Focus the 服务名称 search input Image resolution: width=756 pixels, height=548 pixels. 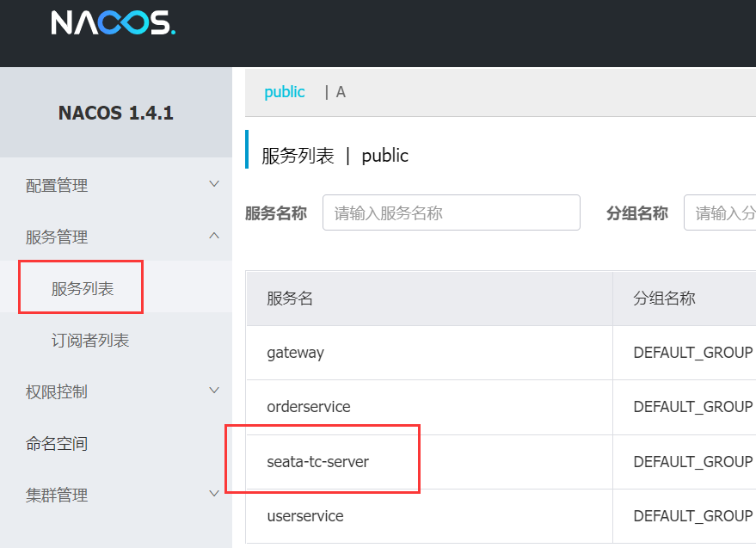(452, 212)
